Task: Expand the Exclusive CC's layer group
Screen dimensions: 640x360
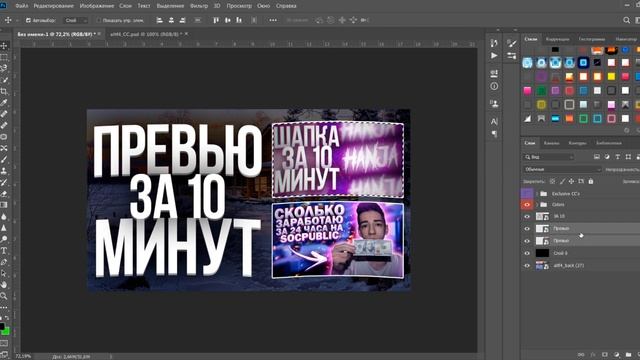Action: coord(537,193)
